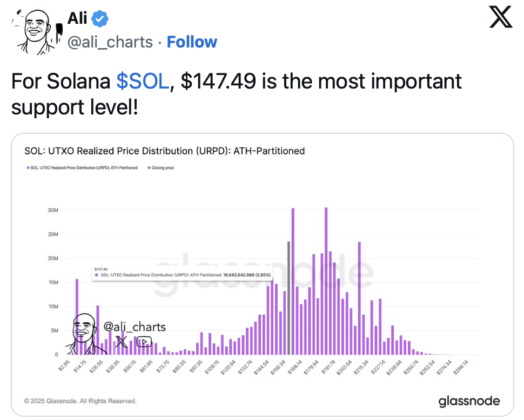524x420 pixels.
Task: Click the glassnode logo below the chart
Action: coord(469,401)
